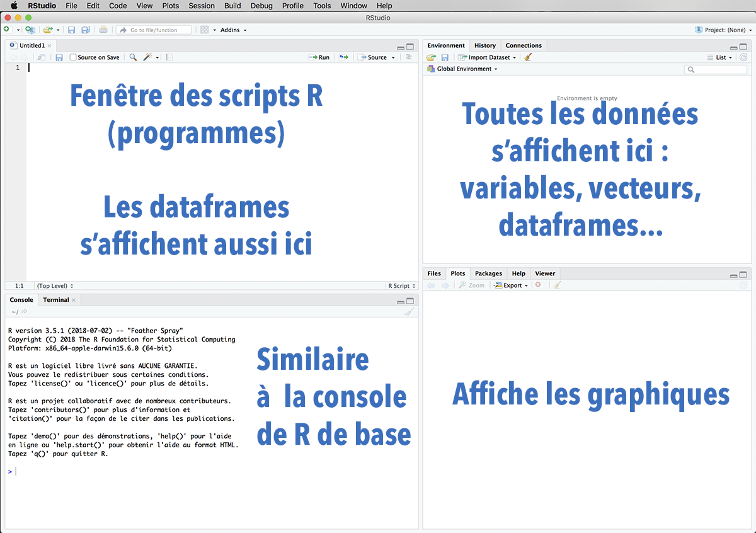This screenshot has width=756, height=533.
Task: Clear the environment with the broom icon
Action: [528, 57]
